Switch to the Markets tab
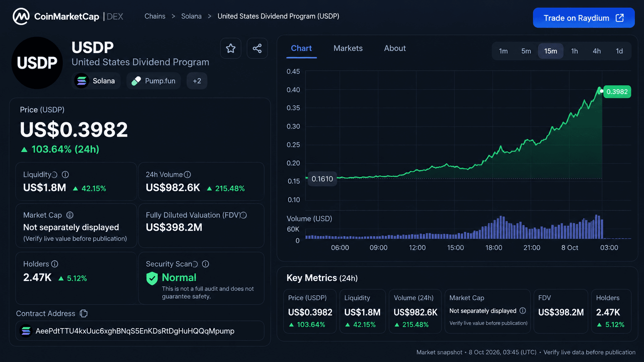644x362 pixels. pyautogui.click(x=348, y=48)
